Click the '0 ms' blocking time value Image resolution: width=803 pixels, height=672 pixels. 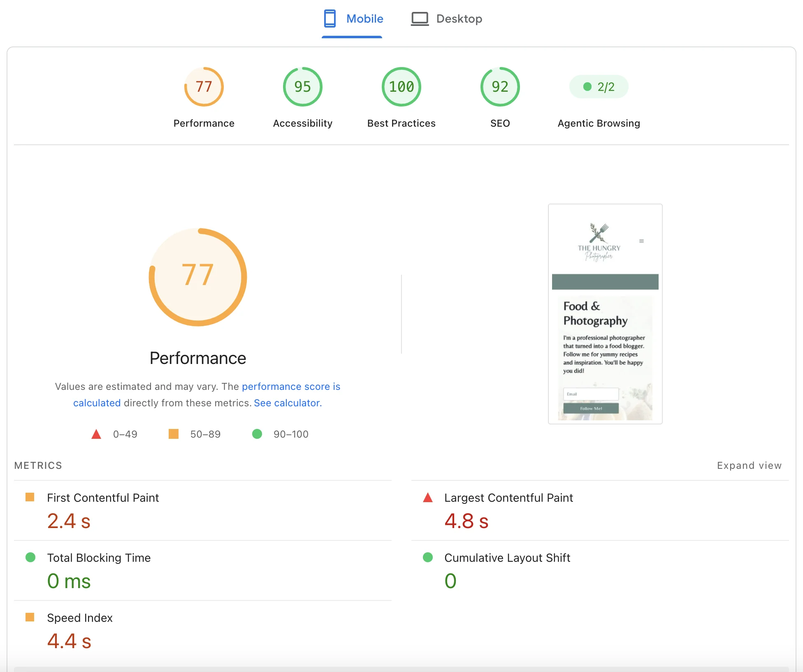pos(69,581)
